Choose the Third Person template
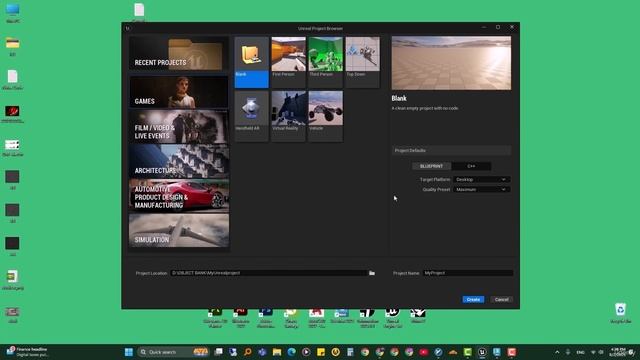 (x=325, y=62)
